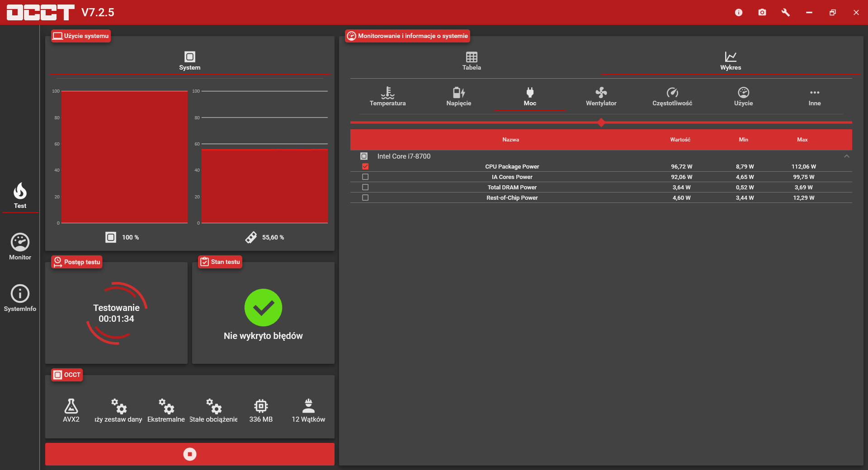Click the Stan testu label
The image size is (868, 470).
tap(220, 262)
